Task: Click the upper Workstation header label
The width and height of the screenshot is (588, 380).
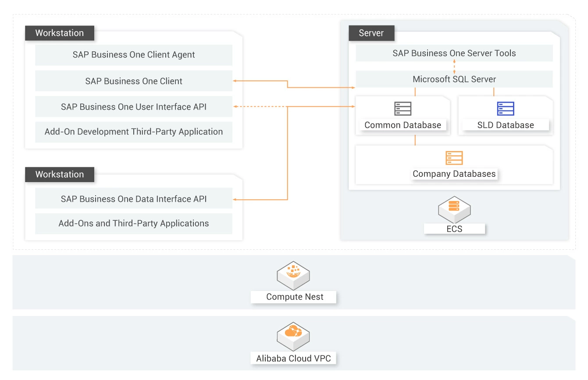Action: [x=59, y=33]
